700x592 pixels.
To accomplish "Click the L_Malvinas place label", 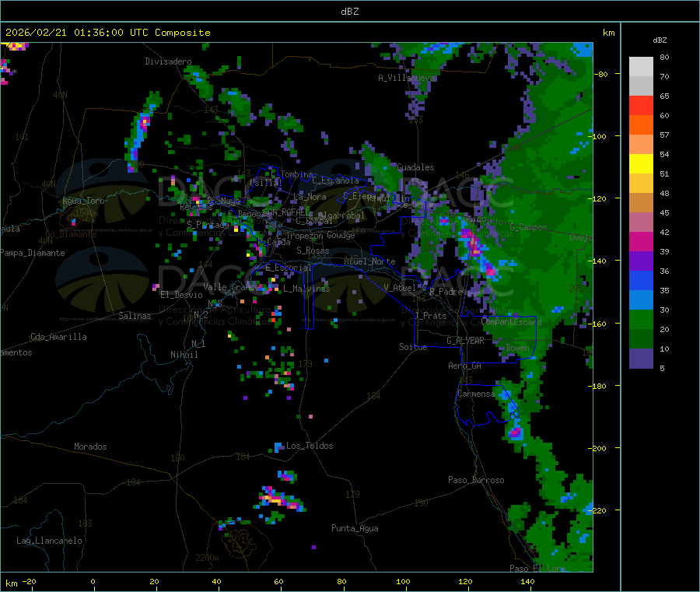I will tap(306, 289).
